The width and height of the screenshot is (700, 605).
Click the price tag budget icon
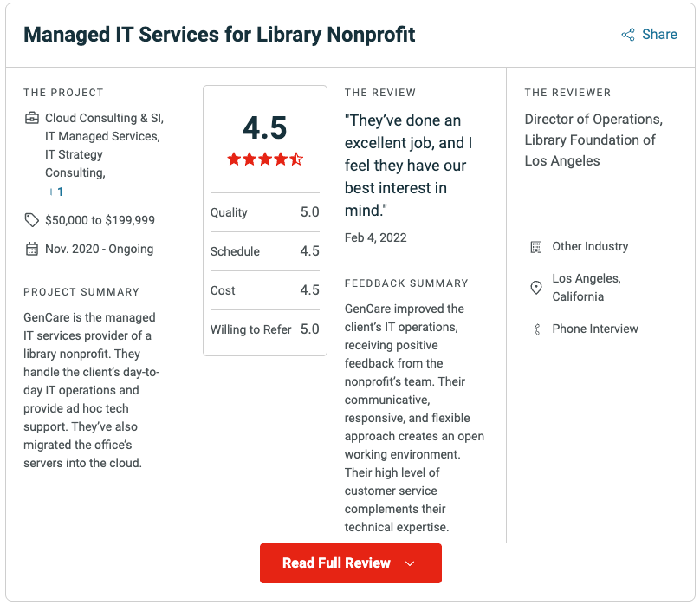(x=32, y=220)
